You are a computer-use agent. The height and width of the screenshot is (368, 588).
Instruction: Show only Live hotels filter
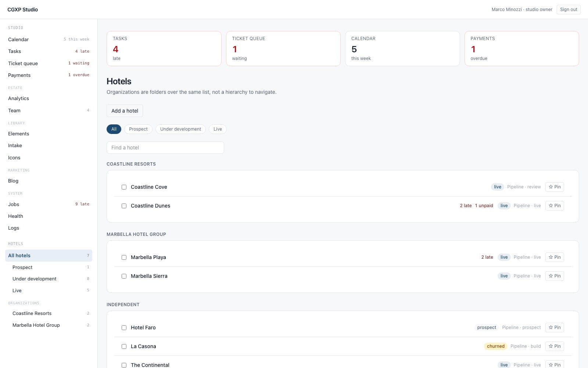(218, 129)
